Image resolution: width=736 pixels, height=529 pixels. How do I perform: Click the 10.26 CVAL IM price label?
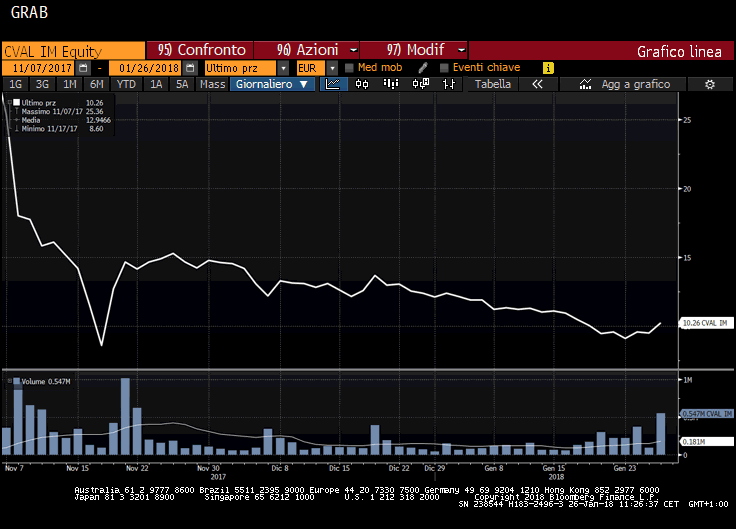706,323
